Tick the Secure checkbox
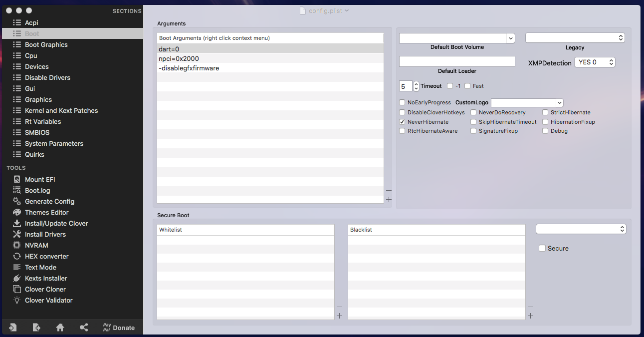The image size is (644, 337). point(542,248)
